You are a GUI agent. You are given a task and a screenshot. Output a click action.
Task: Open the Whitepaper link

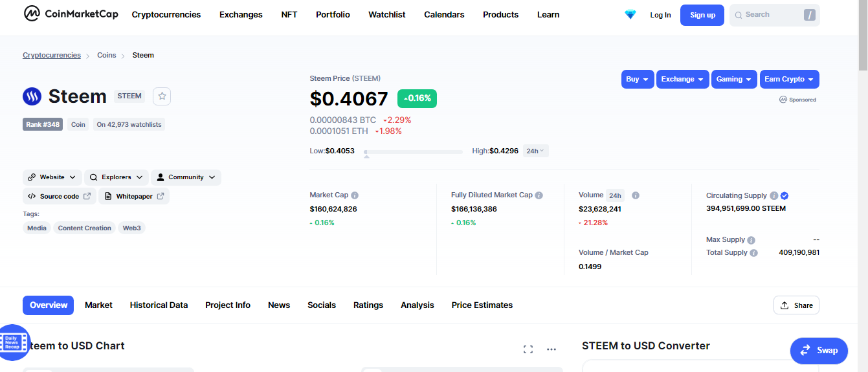coord(134,196)
